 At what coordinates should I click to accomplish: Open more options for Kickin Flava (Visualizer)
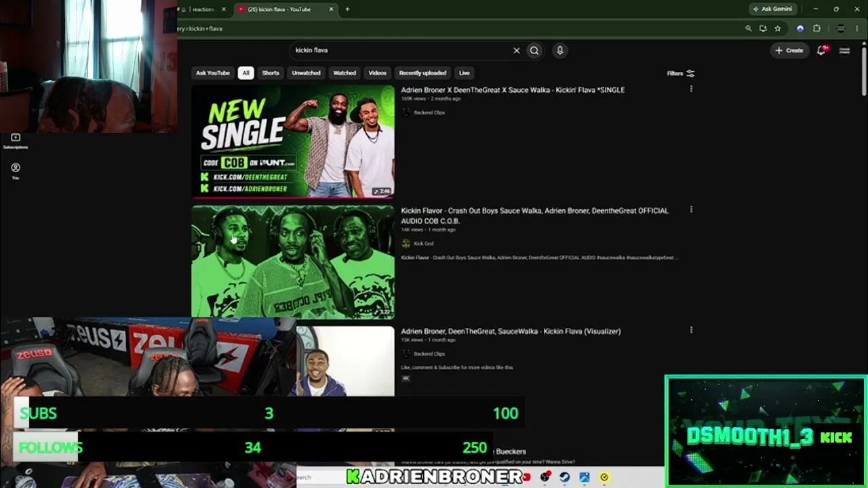pos(691,330)
